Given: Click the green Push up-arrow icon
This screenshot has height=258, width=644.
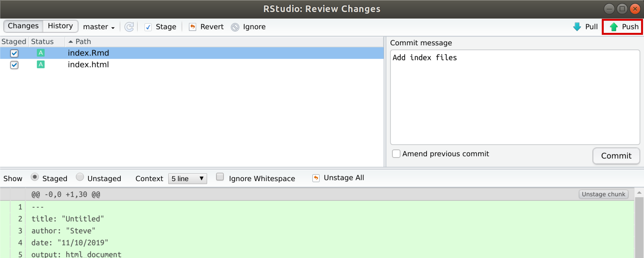Looking at the screenshot, I should coord(614,27).
